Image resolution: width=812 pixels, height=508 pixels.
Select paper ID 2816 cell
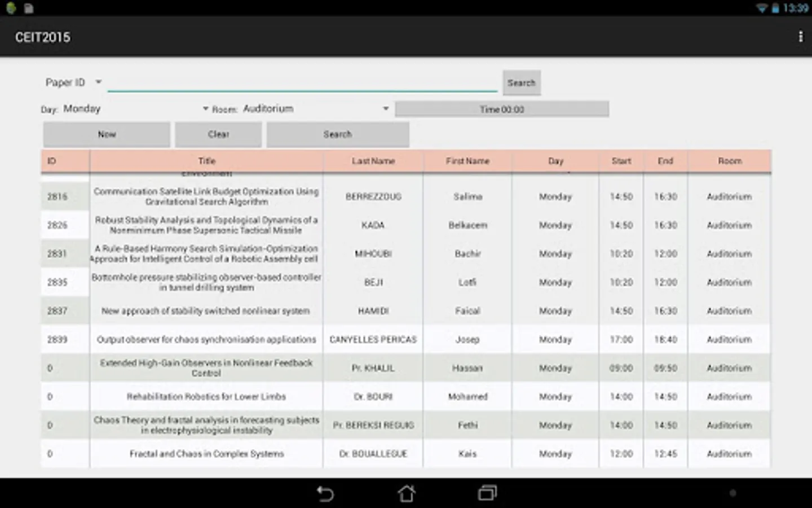[x=65, y=196]
